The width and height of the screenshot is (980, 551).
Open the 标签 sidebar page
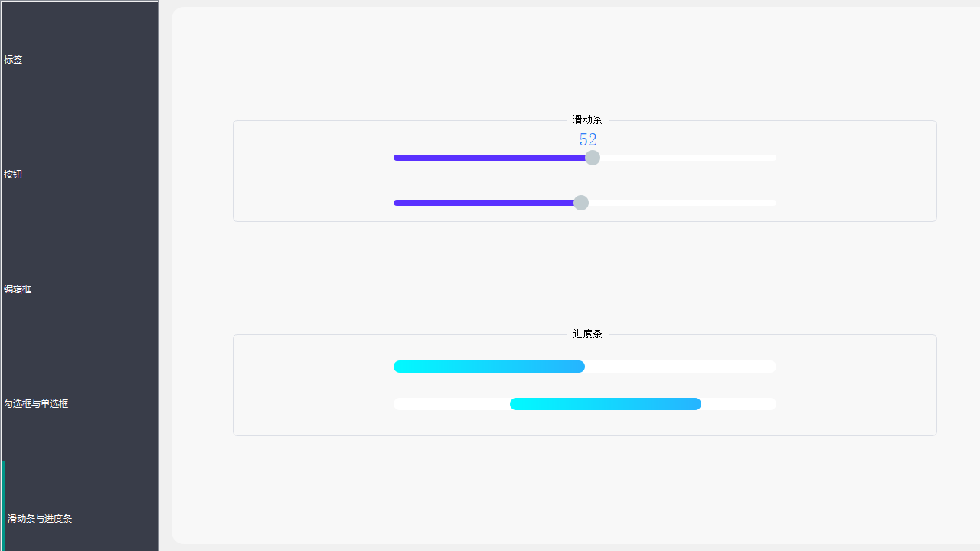point(80,59)
